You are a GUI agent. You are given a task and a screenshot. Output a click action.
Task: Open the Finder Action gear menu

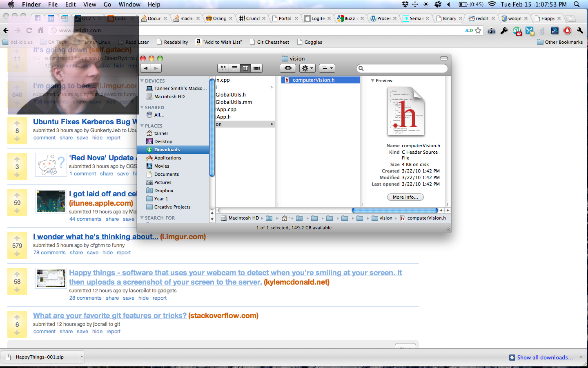click(x=307, y=68)
